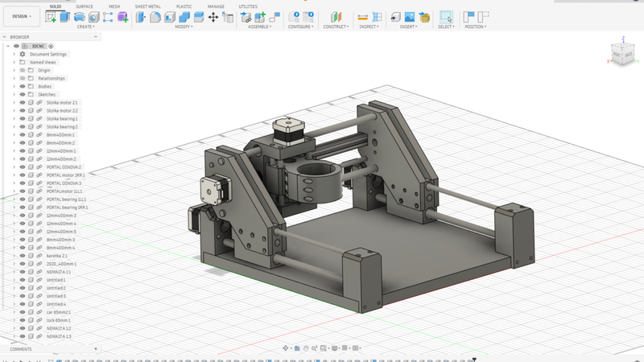The image size is (644, 362).
Task: Open the Surface tab
Action: point(85,6)
